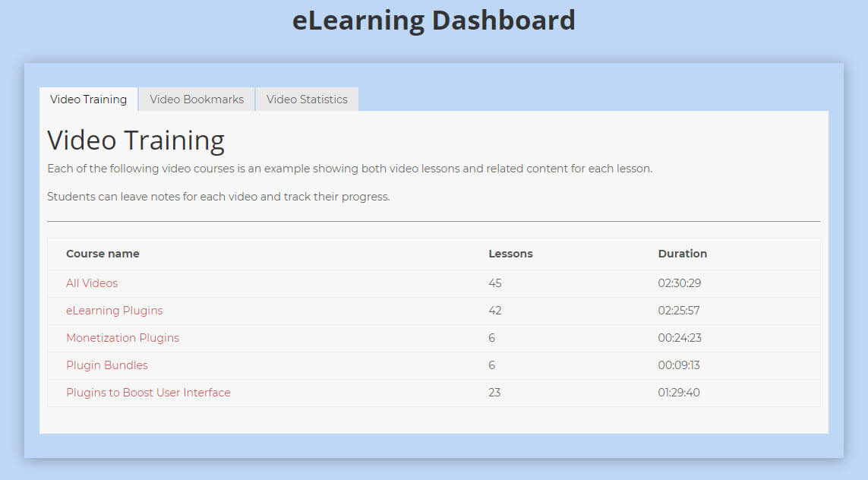Image resolution: width=868 pixels, height=480 pixels.
Task: Click the 02:30:29 duration for All Videos
Action: pyautogui.click(x=679, y=283)
